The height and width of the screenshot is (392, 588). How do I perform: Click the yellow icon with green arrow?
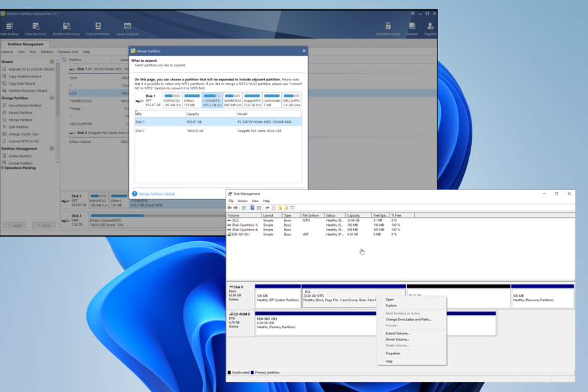point(280,208)
